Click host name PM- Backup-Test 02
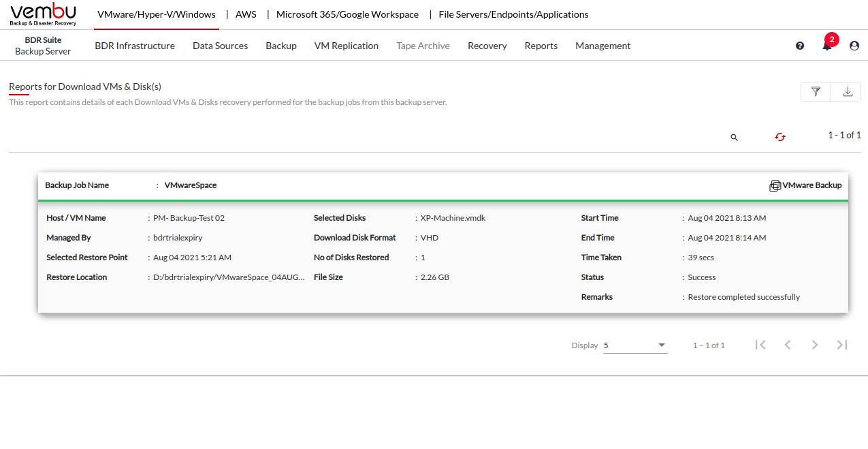 tap(189, 218)
